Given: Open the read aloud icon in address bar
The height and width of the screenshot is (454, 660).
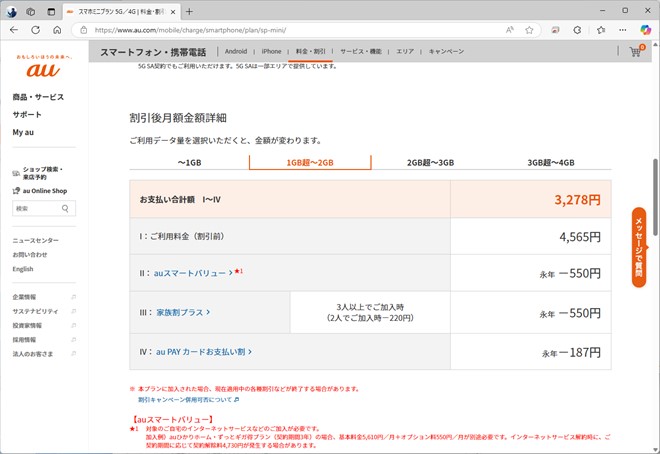Looking at the screenshot, I should tap(510, 30).
